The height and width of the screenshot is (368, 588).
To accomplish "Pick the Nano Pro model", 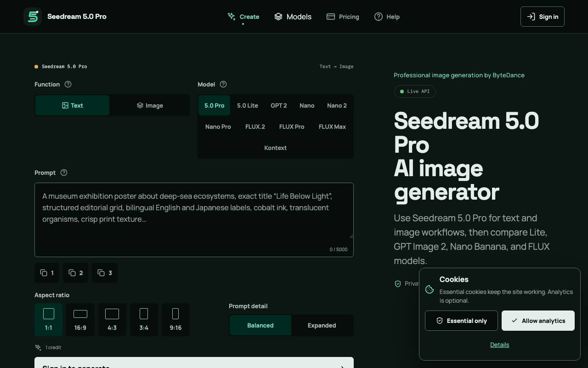I will coord(218,126).
